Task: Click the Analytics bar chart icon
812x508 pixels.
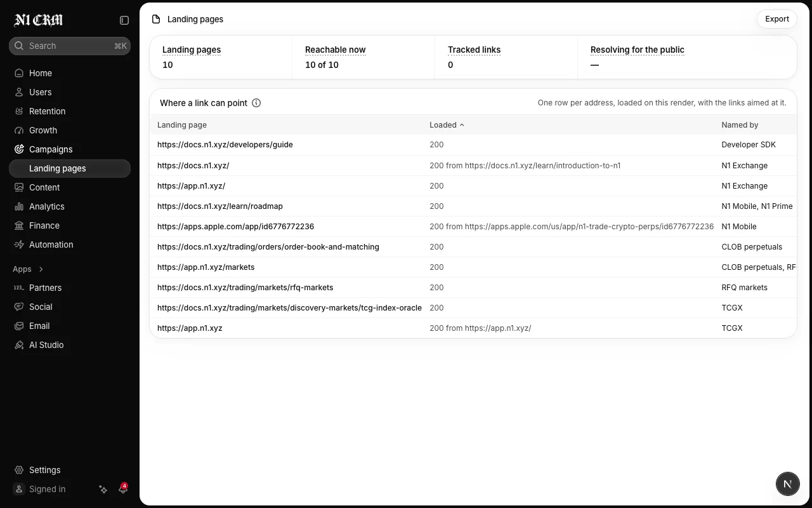Action: (x=19, y=206)
